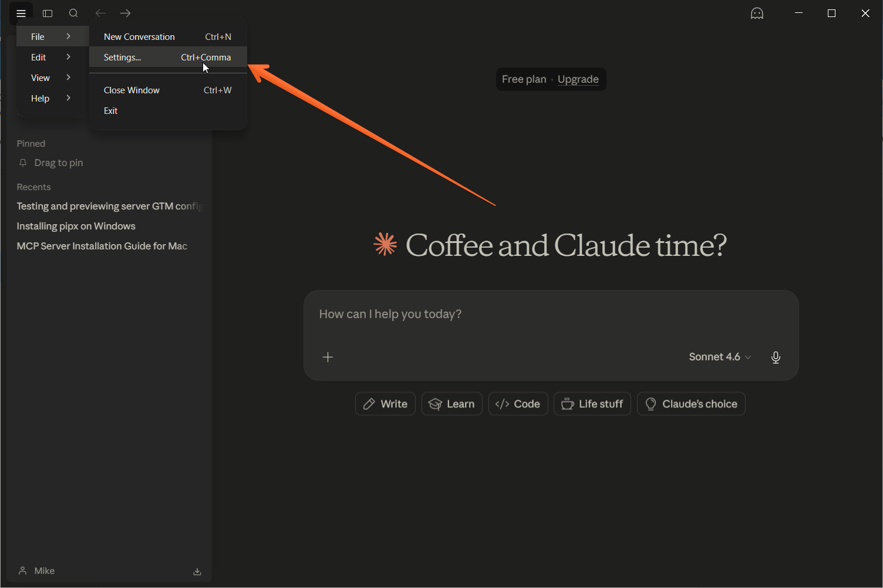Screen dimensions: 883x588
Task: Start voice input with microphone icon
Action: coord(776,357)
